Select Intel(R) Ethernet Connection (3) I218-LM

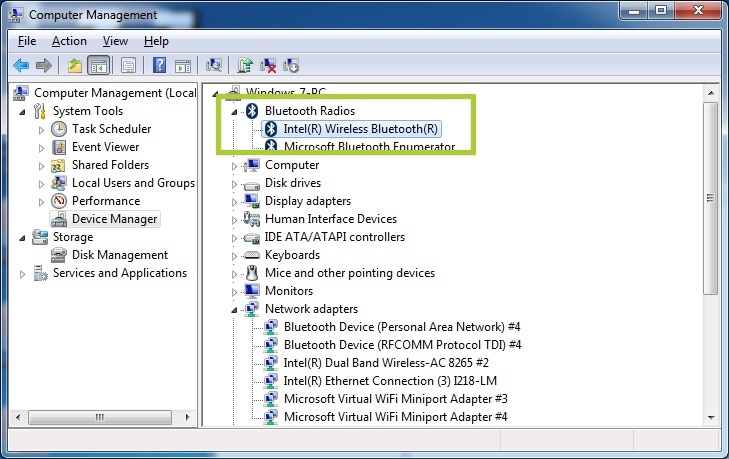tap(391, 381)
